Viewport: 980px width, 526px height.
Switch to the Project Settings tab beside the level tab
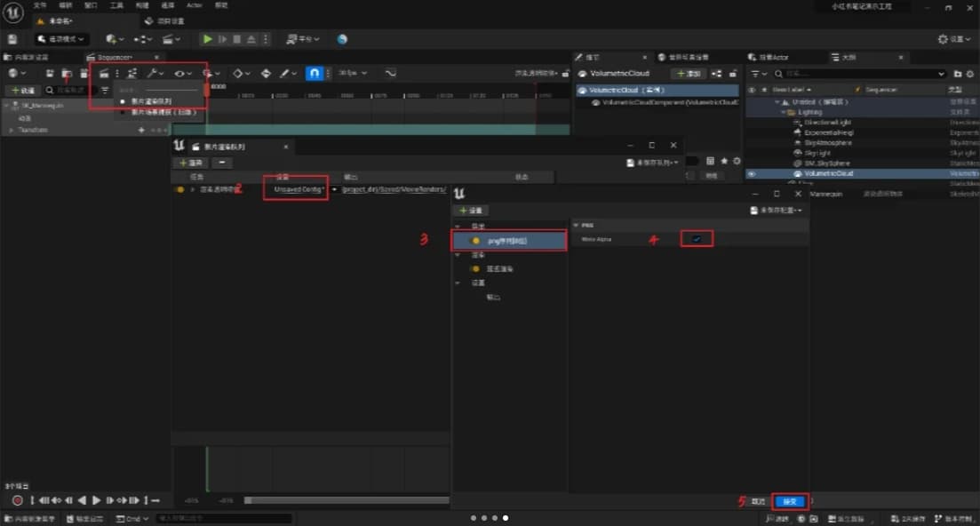point(164,21)
